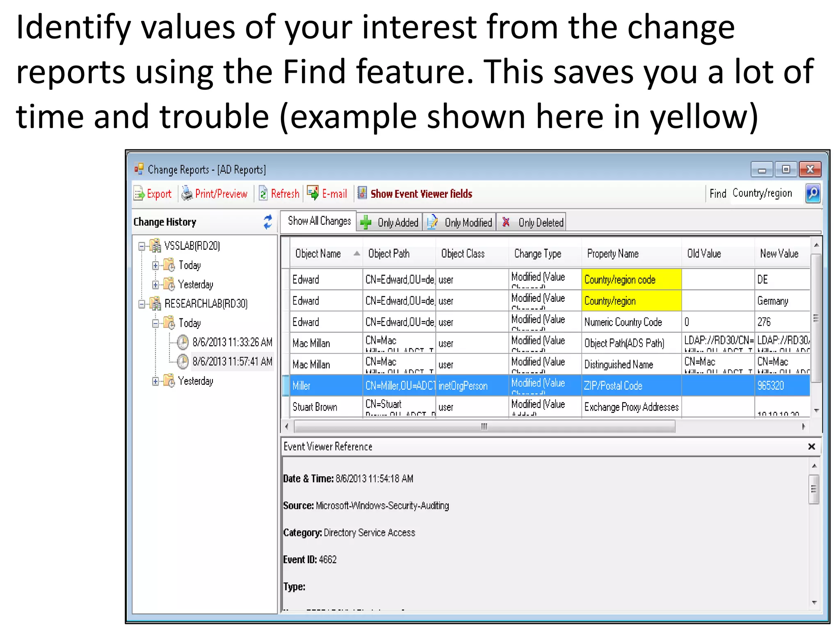Switch to Only Deleted tab

532,222
